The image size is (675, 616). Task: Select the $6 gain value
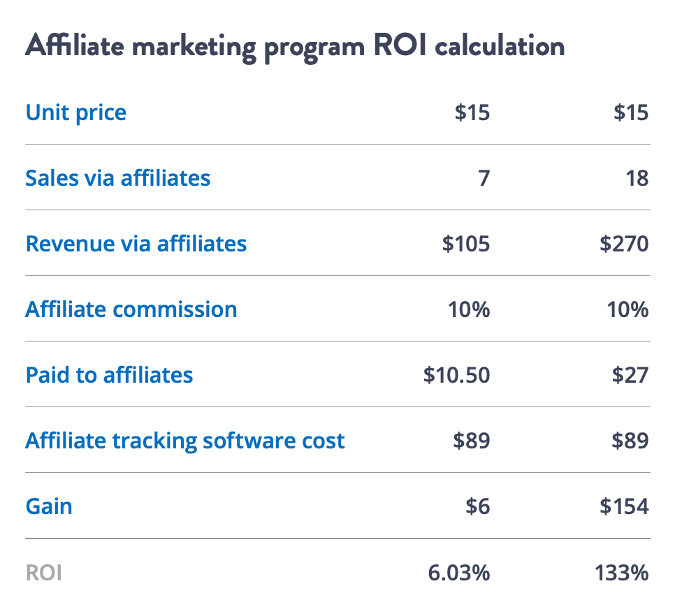point(477,506)
